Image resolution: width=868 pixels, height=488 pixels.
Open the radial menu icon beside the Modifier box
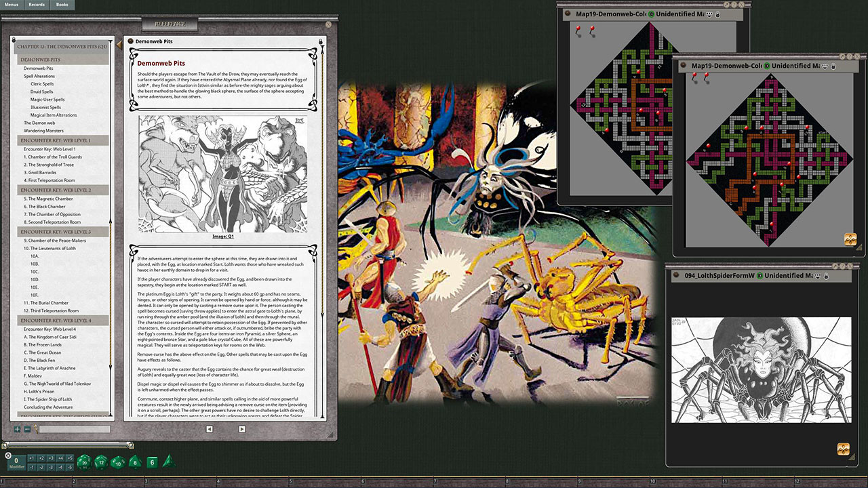point(7,455)
